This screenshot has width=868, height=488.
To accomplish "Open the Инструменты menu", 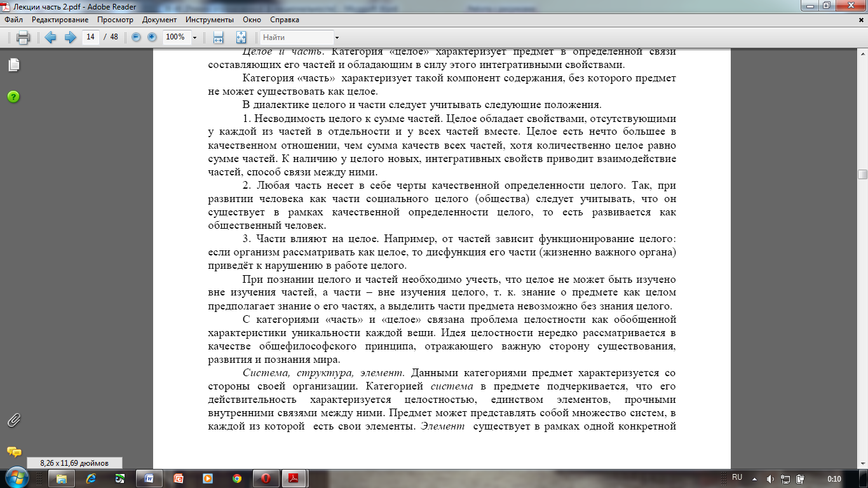I will [x=210, y=20].
